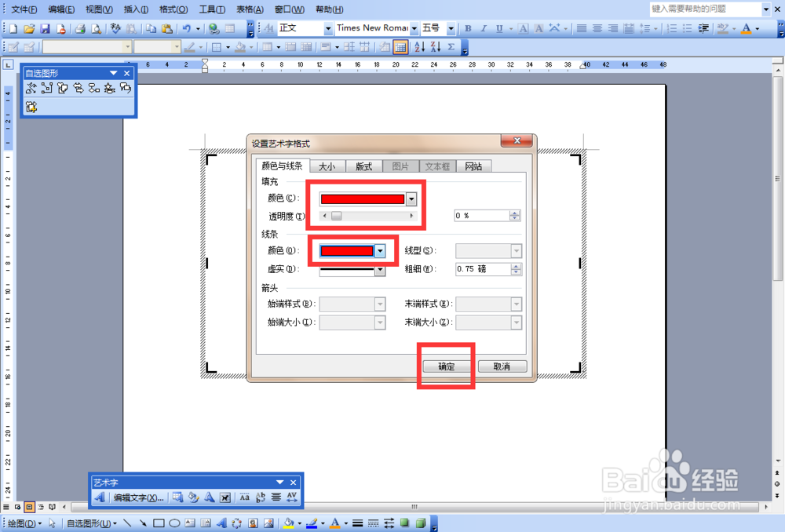The image size is (785, 532).
Task: Click the 确定 button in the dialog
Action: click(446, 366)
